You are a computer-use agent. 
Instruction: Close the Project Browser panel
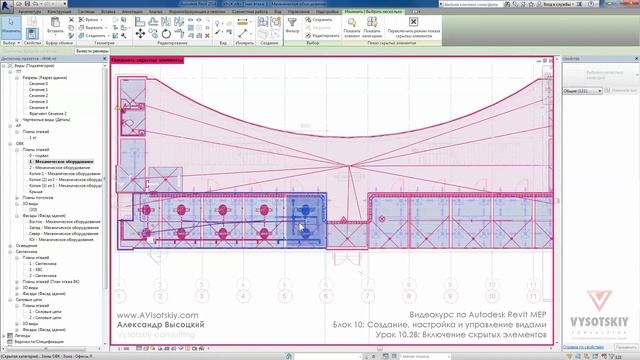click(104, 59)
